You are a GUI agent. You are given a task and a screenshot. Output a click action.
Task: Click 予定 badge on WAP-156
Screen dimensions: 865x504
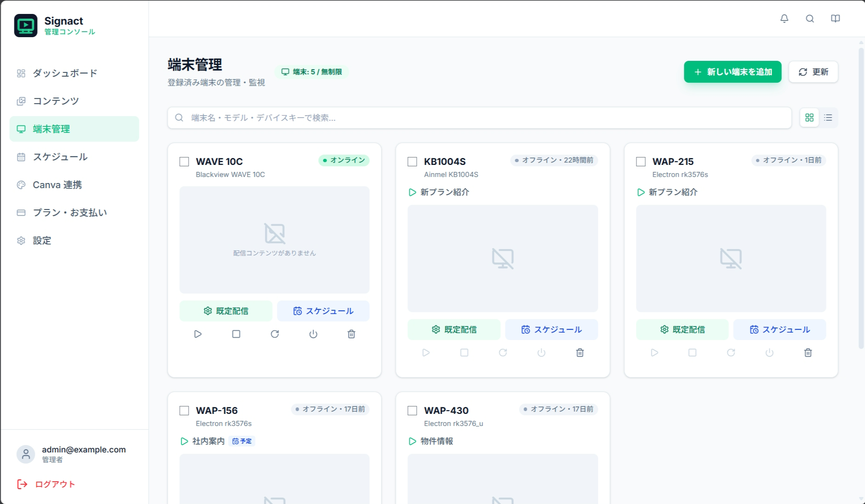tap(242, 441)
